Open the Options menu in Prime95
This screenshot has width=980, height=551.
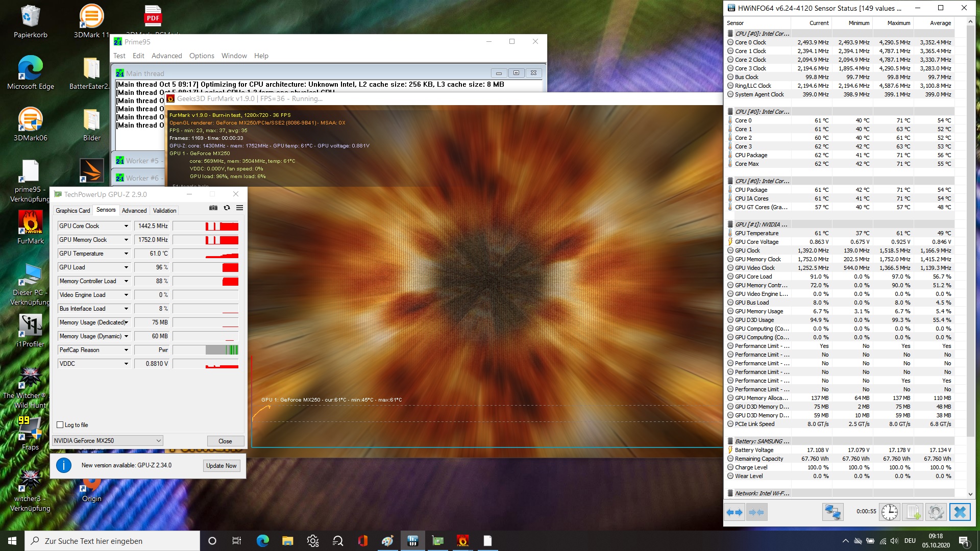tap(202, 56)
